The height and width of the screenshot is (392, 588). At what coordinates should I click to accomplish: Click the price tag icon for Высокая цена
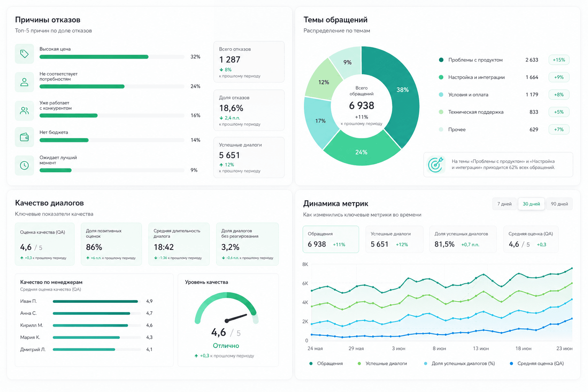(24, 54)
